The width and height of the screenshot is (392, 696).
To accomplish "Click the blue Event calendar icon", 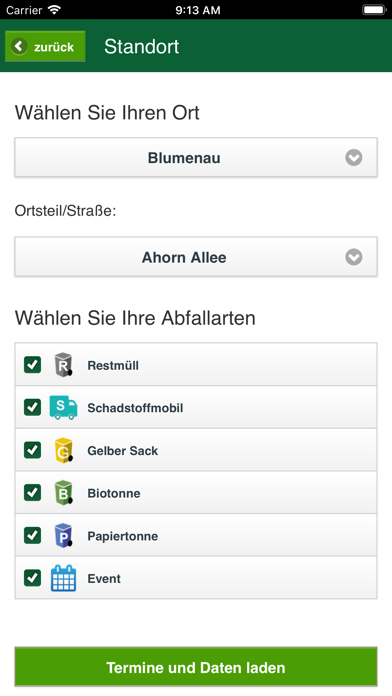I will [x=63, y=578].
